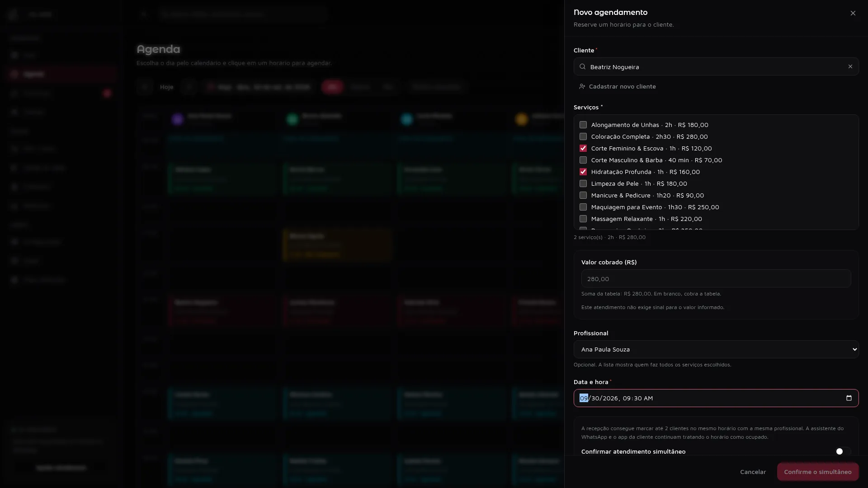The width and height of the screenshot is (868, 488).
Task: Check Coloração Completa service
Action: (583, 136)
